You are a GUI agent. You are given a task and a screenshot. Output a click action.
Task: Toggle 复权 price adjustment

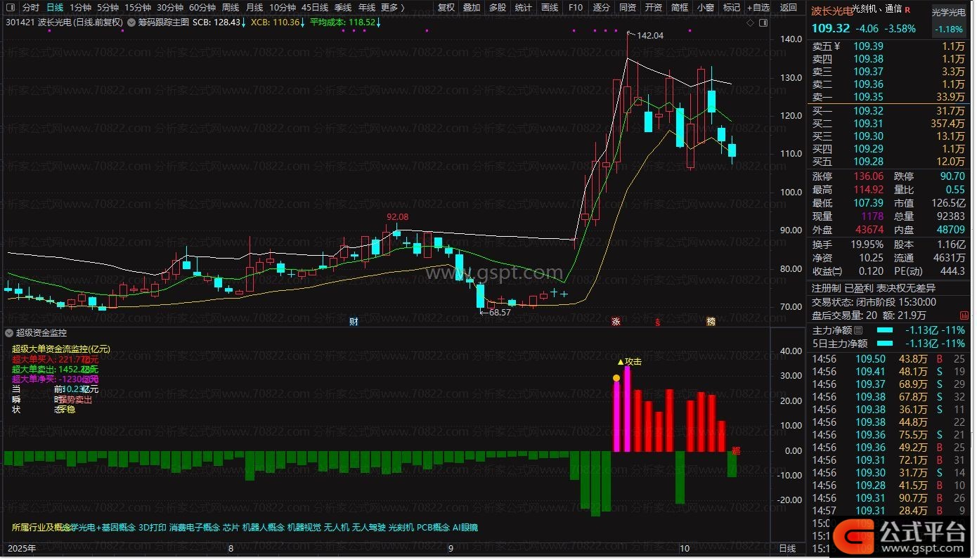(446, 8)
